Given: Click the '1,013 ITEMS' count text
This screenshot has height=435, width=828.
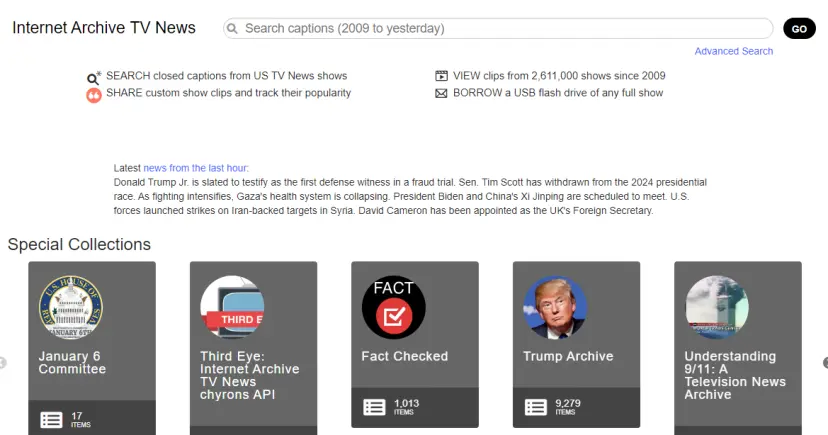Looking at the screenshot, I should [406, 406].
